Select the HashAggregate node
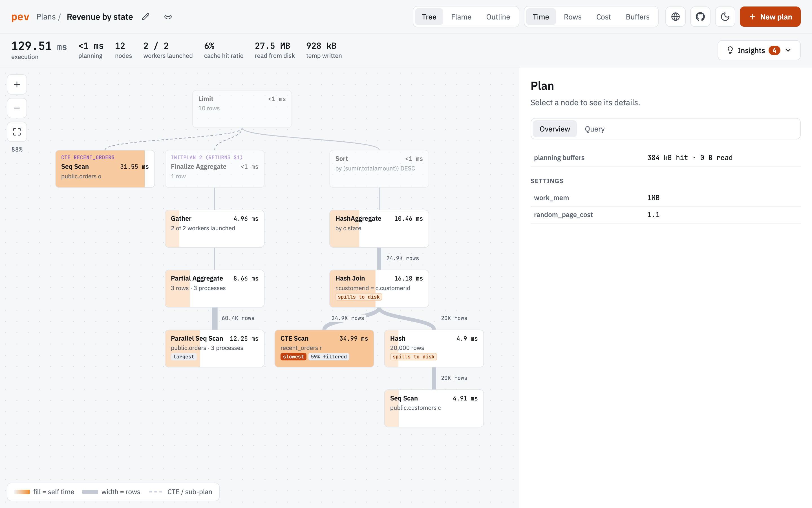 379,229
